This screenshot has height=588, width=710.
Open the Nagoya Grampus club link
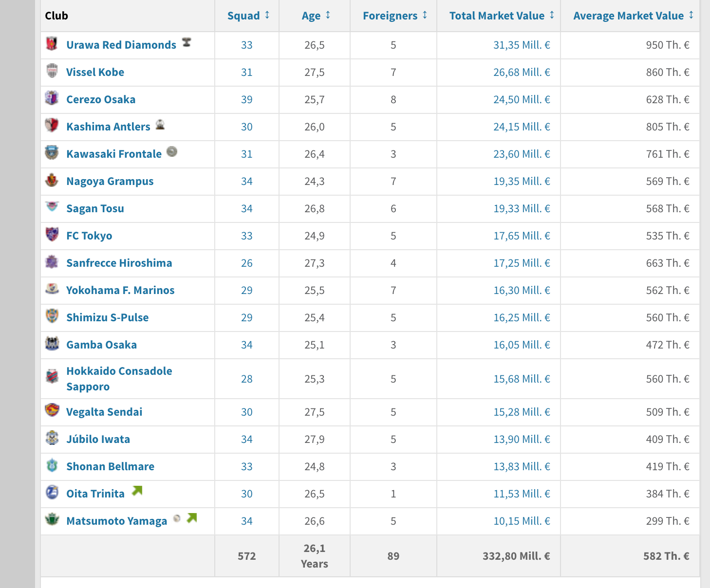pos(110,181)
